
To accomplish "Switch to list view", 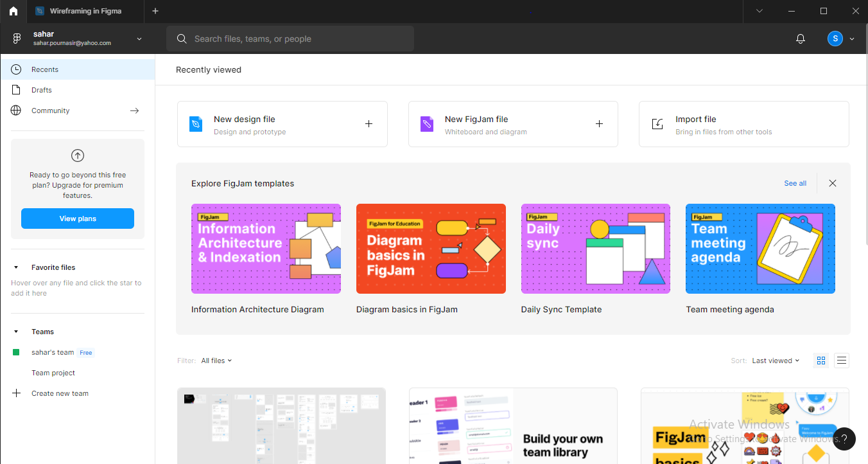I will [842, 361].
